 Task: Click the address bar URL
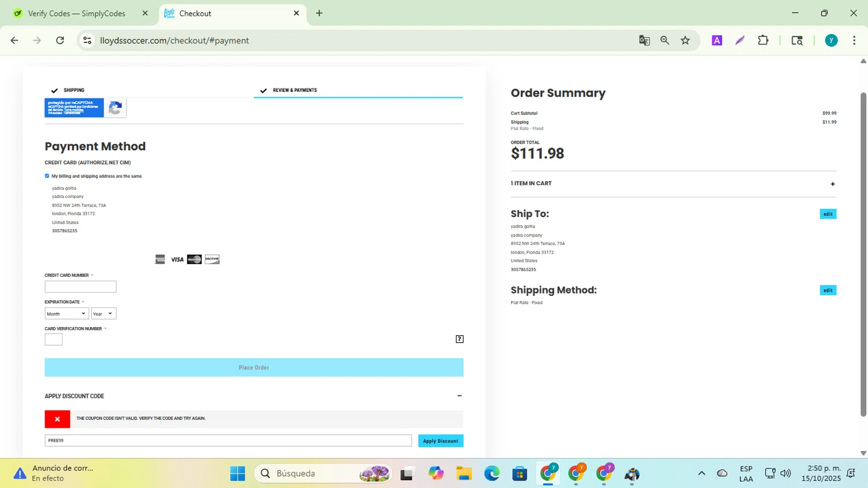coord(174,41)
